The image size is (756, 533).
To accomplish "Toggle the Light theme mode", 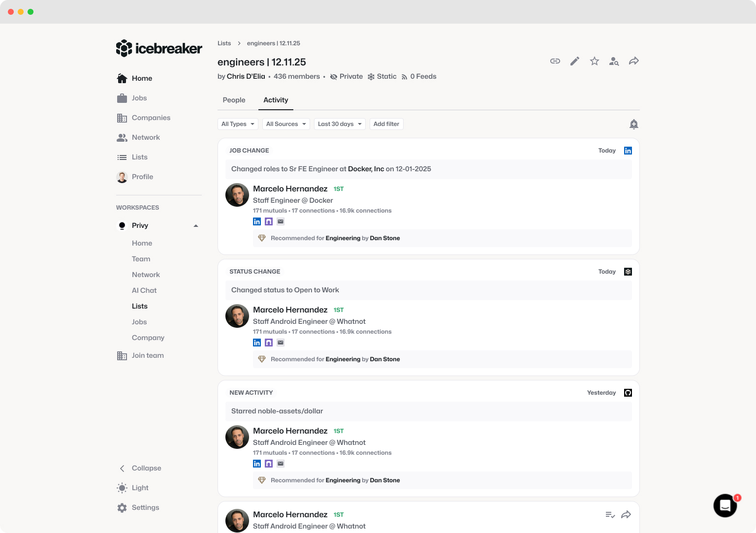I will pos(140,488).
